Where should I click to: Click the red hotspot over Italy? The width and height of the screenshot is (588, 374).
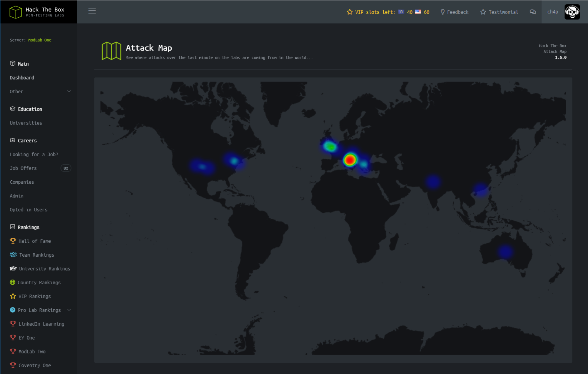tap(350, 160)
